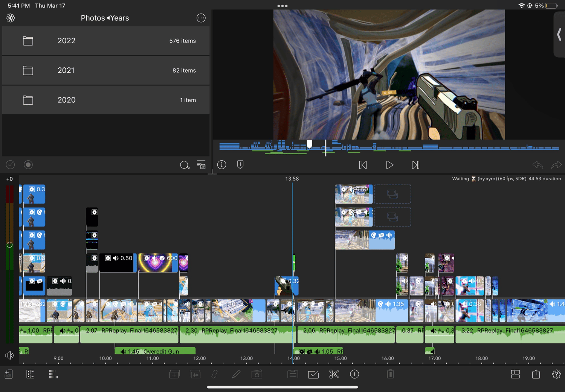Tap the circled plus add icon
Image resolution: width=565 pixels, height=392 pixels.
click(x=354, y=374)
